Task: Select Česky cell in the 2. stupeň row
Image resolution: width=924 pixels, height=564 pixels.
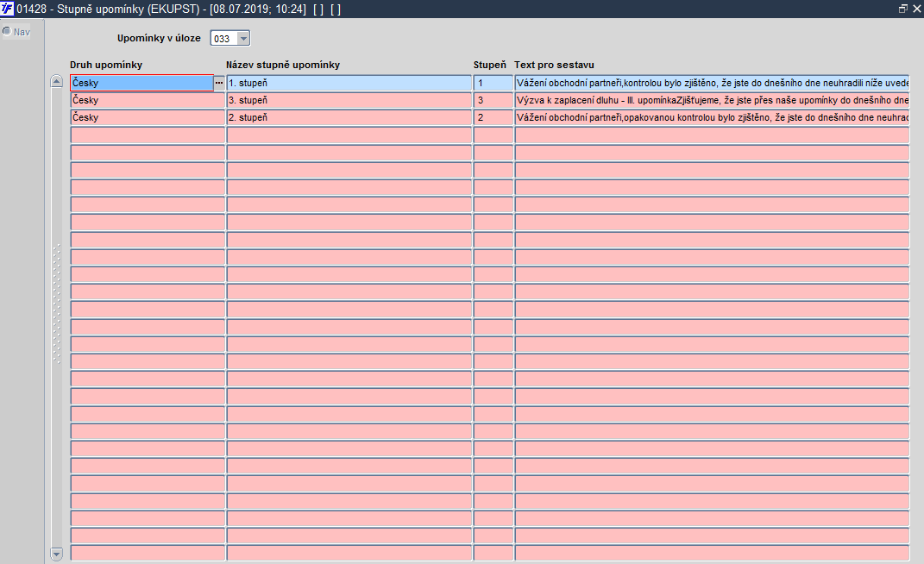Action: coord(148,117)
